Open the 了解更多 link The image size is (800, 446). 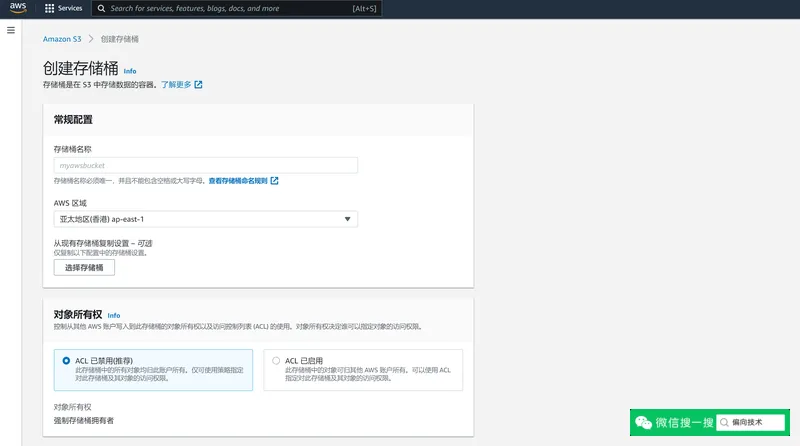pyautogui.click(x=176, y=85)
